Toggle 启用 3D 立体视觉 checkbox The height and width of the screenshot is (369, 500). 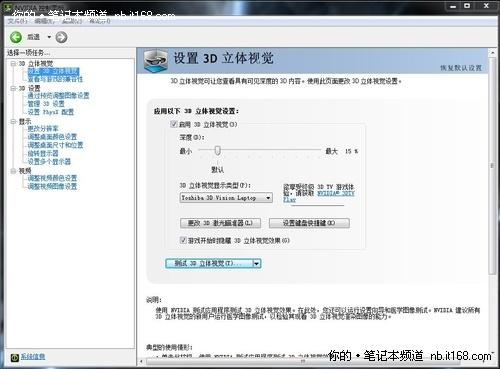(173, 124)
